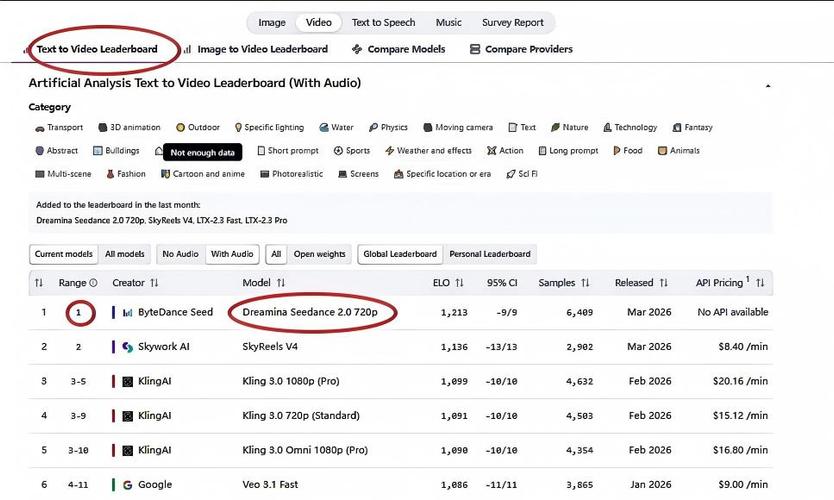Open the Dreamina Seedance 2.0 720p model

coord(310,312)
